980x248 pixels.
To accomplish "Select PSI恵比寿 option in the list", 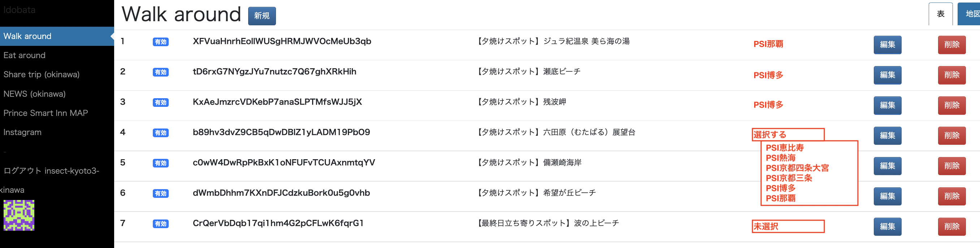I will (x=785, y=148).
